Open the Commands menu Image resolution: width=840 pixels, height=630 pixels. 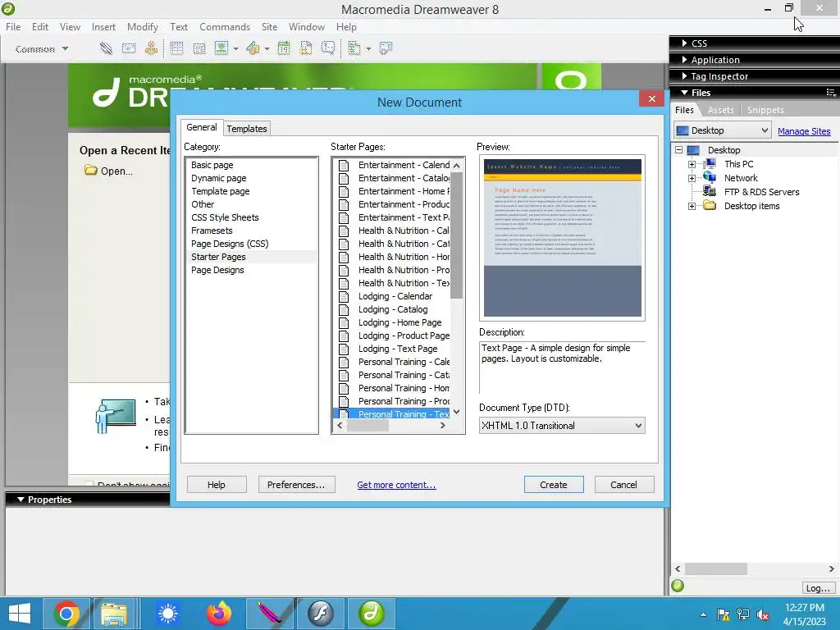pyautogui.click(x=225, y=27)
